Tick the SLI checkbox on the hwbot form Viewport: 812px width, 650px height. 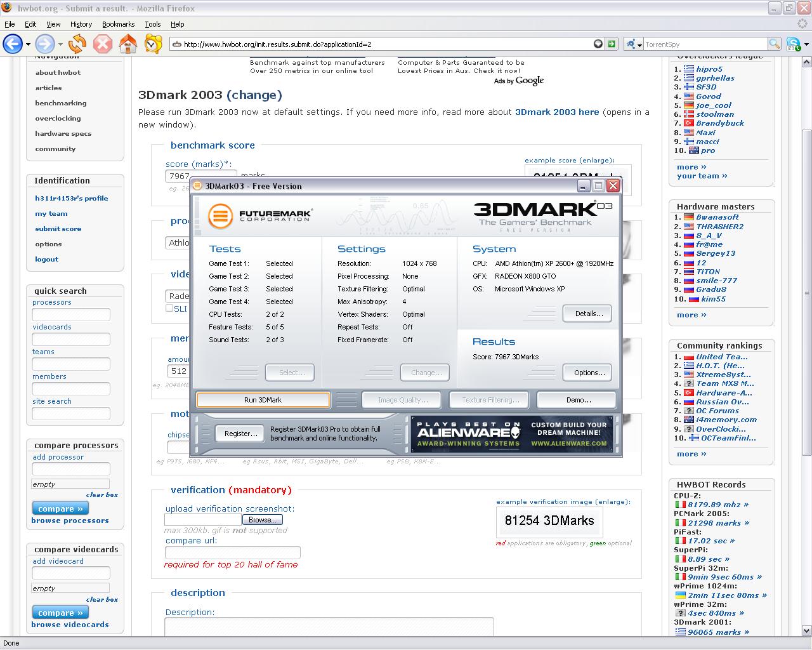coord(169,308)
